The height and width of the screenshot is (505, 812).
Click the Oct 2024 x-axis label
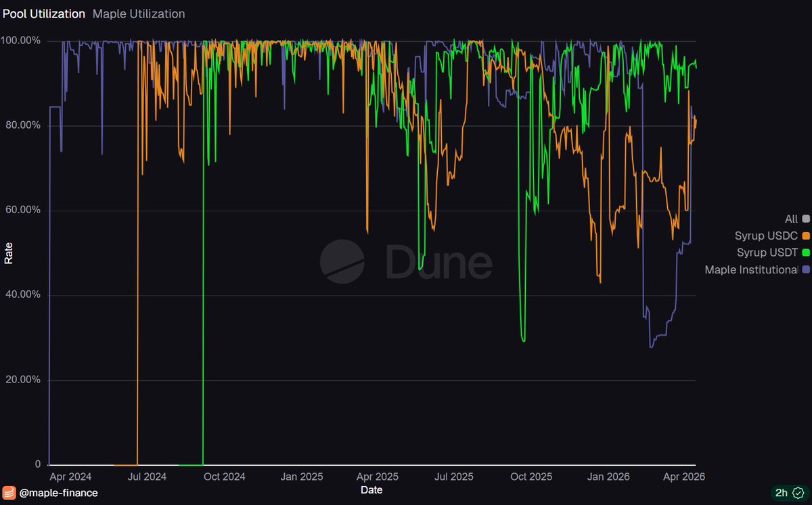[x=225, y=477]
